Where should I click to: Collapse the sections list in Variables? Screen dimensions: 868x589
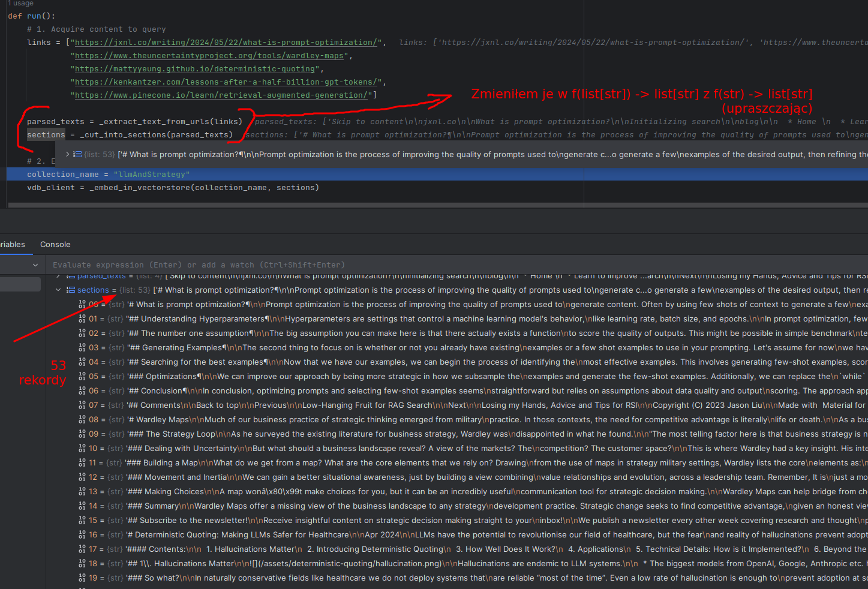click(58, 290)
